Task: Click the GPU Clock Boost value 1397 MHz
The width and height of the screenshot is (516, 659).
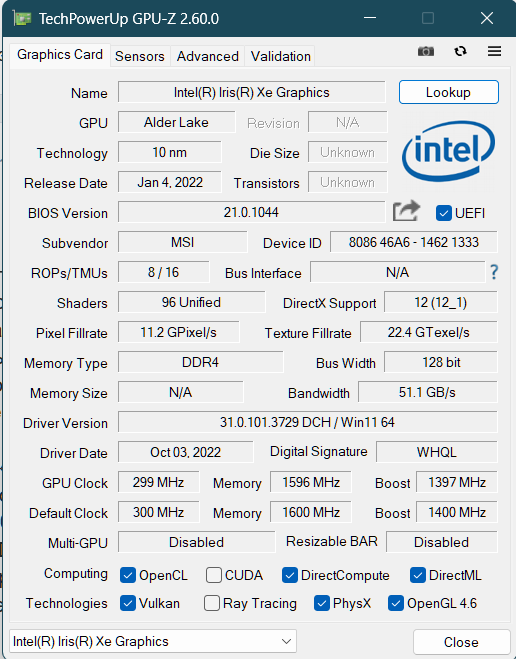Action: (x=457, y=482)
